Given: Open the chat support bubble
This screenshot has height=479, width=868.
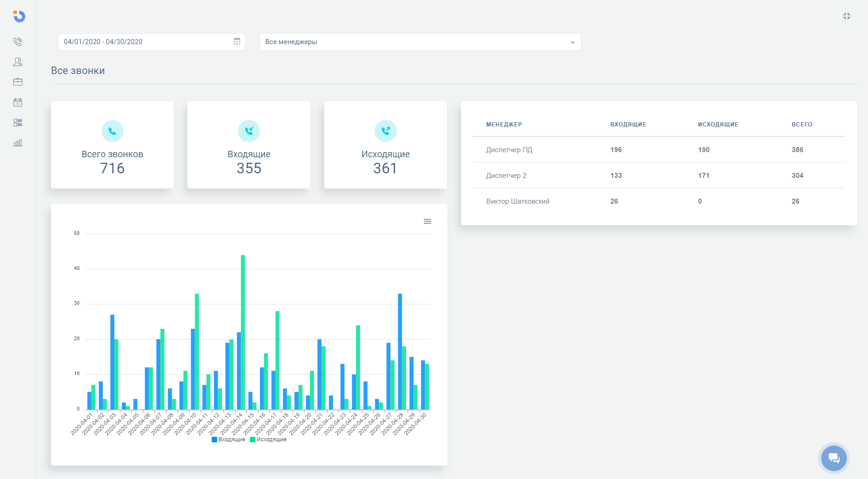Looking at the screenshot, I should coord(834,458).
